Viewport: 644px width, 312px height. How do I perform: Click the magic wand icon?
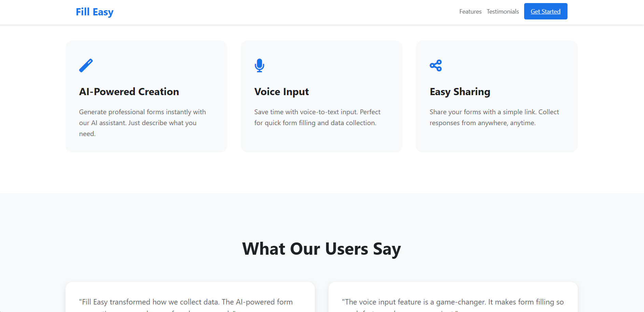click(x=86, y=65)
